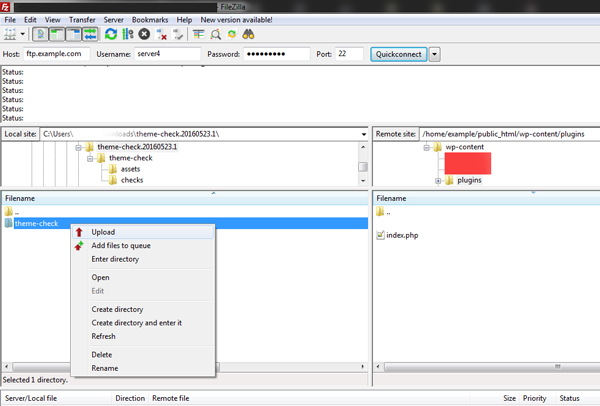Toggle transfer queue display
The height and width of the screenshot is (406, 600).
pyautogui.click(x=90, y=34)
